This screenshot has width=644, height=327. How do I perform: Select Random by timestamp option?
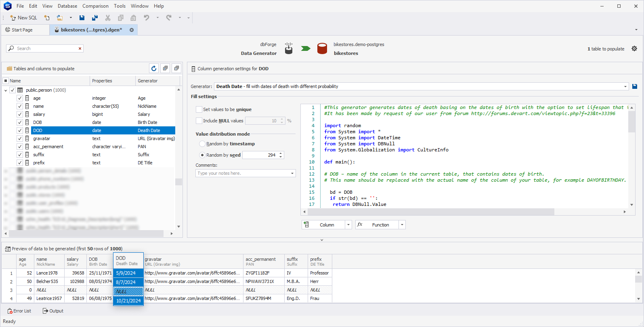202,144
